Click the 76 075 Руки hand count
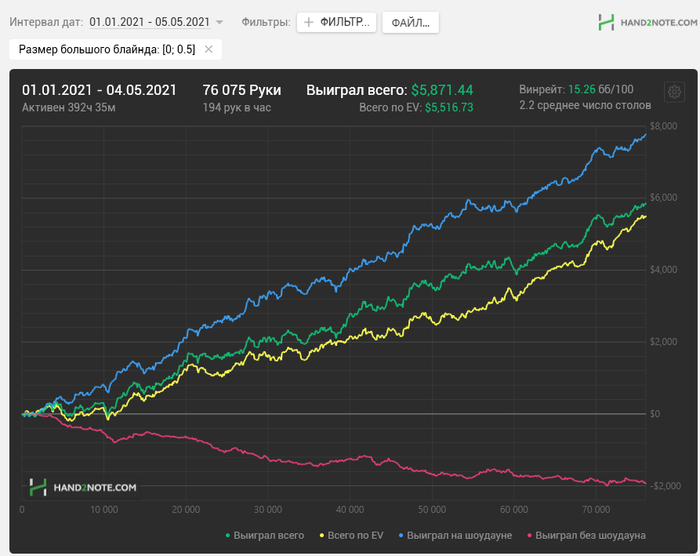The width and height of the screenshot is (700, 556). (x=242, y=90)
